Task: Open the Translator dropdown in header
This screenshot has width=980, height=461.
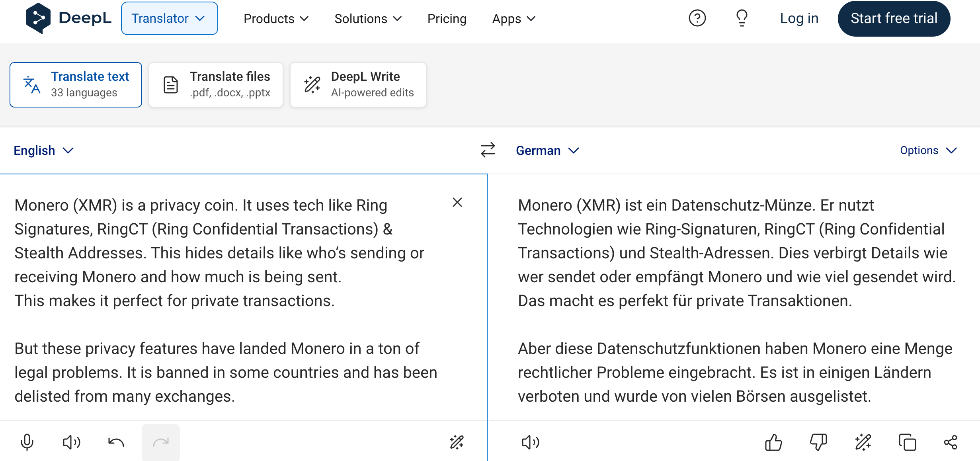Action: click(169, 18)
